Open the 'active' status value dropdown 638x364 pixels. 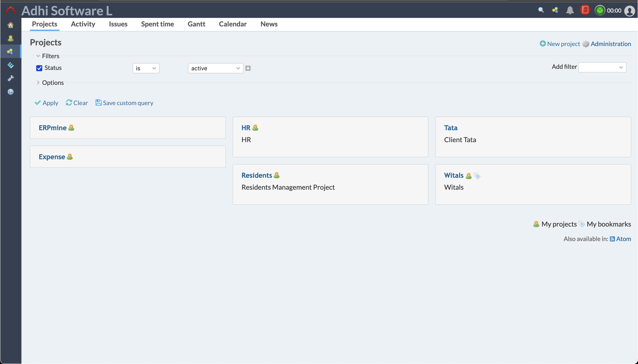216,68
